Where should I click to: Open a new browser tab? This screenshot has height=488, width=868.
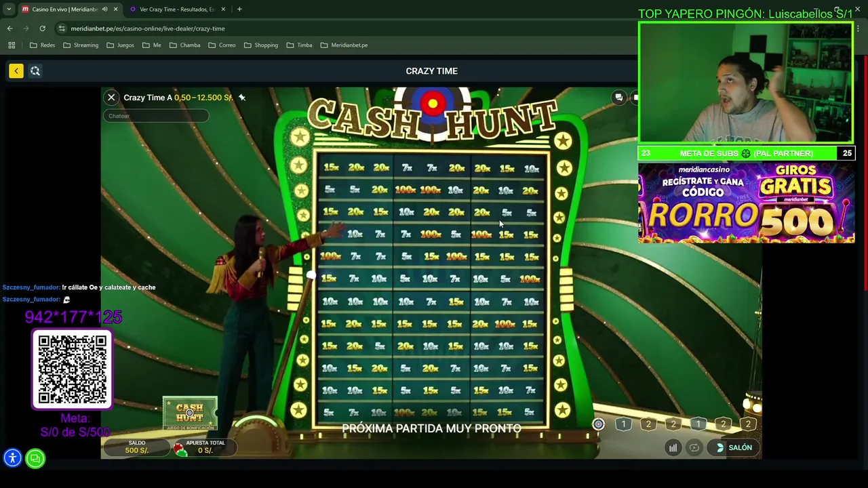239,9
